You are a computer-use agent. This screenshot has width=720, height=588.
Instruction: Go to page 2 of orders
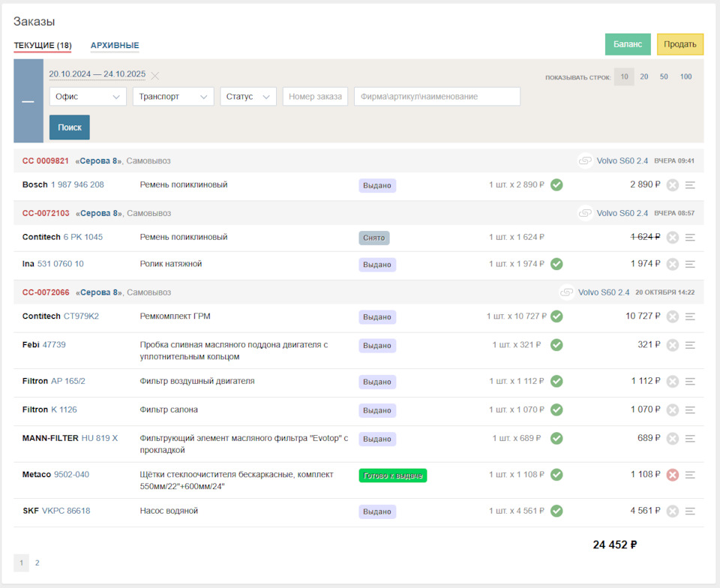[x=37, y=562]
